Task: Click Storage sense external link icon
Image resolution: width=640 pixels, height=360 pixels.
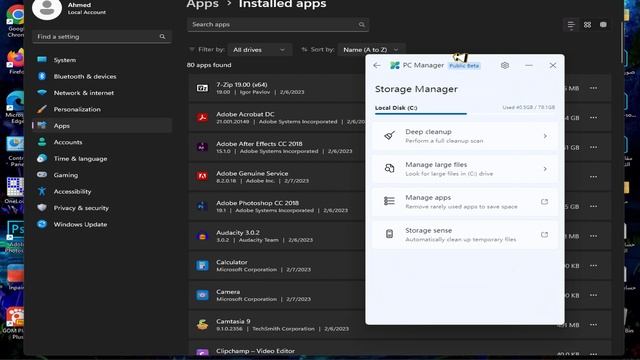Action: point(544,235)
